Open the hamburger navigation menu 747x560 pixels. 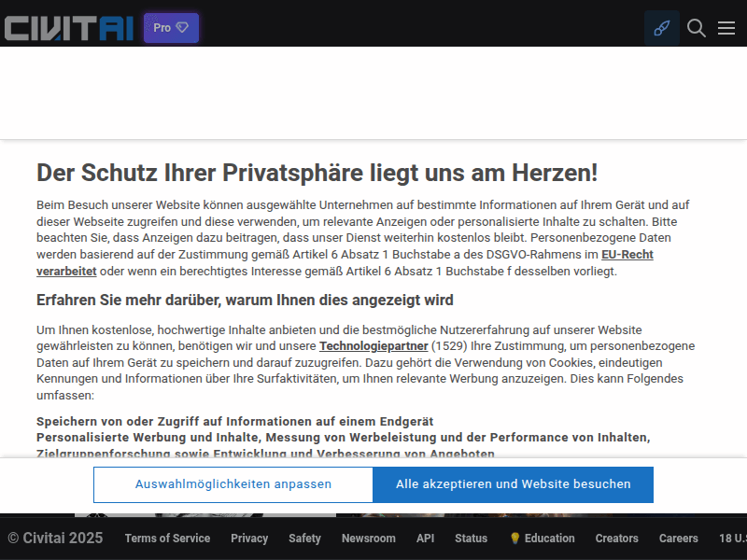coord(726,28)
